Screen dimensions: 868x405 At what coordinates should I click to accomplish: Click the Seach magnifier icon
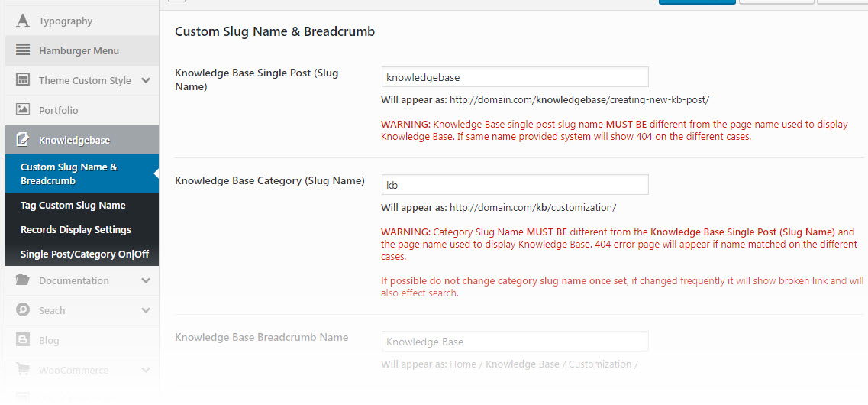tap(23, 310)
